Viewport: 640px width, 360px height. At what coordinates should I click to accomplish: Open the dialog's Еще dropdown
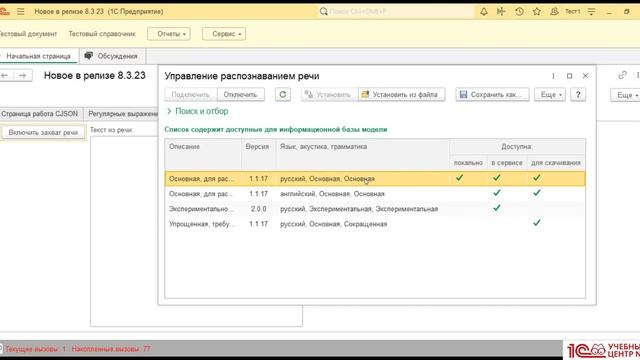550,95
